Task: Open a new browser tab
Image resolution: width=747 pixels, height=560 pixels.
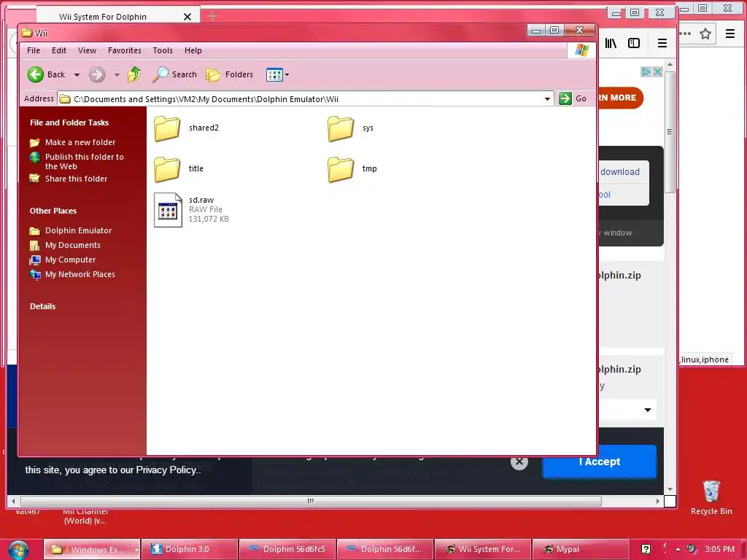Action: [212, 17]
